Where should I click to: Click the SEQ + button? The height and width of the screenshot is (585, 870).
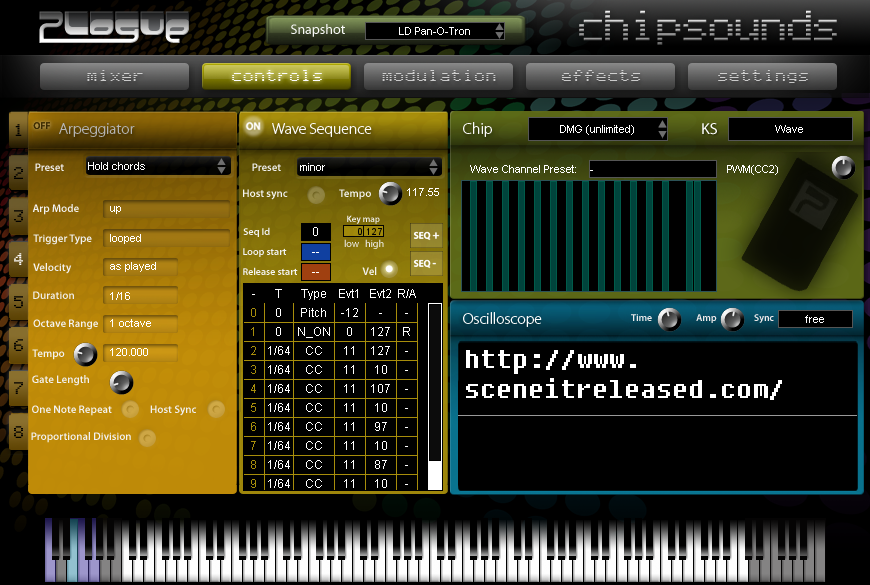(x=426, y=235)
